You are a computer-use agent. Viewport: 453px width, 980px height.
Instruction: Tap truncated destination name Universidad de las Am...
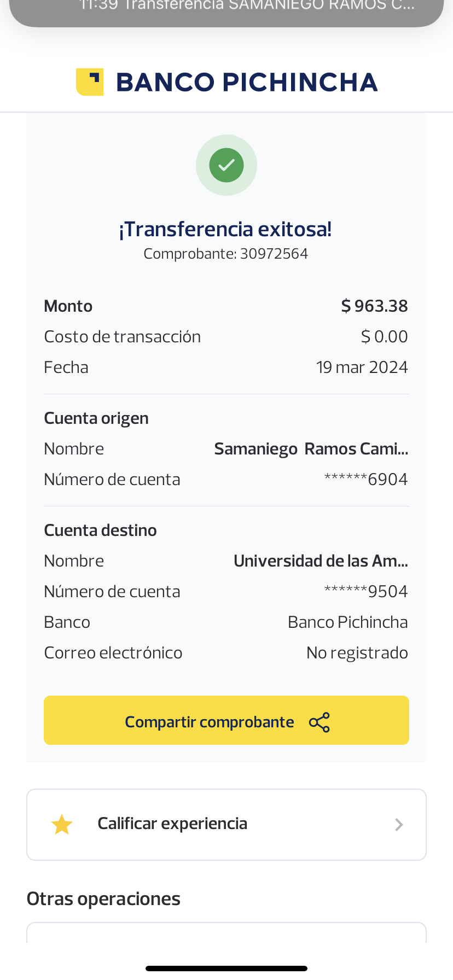click(321, 561)
